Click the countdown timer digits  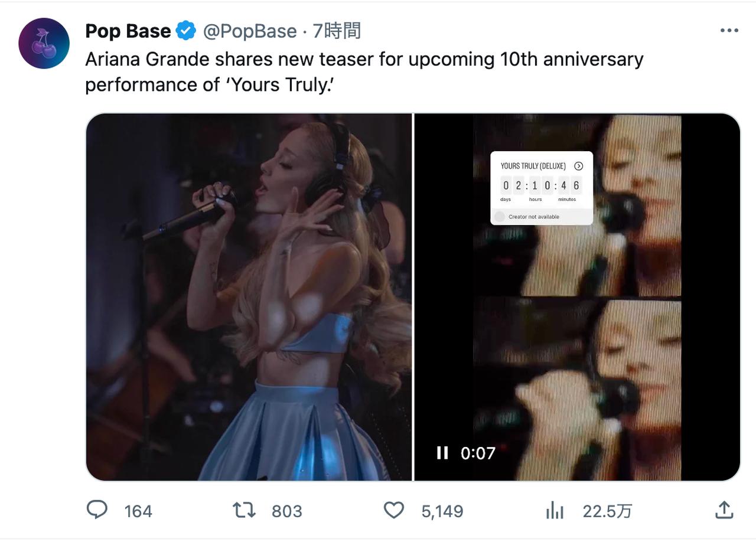[x=541, y=185]
